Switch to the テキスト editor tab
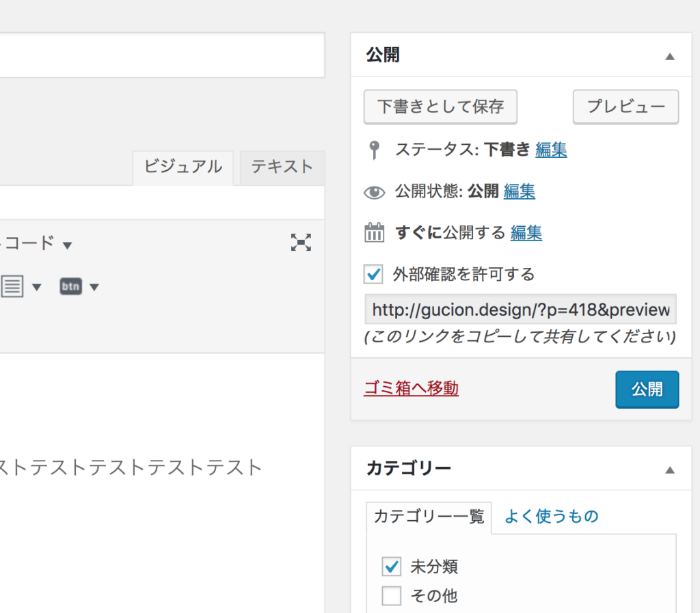Screen dimensions: 700x613 282,167
